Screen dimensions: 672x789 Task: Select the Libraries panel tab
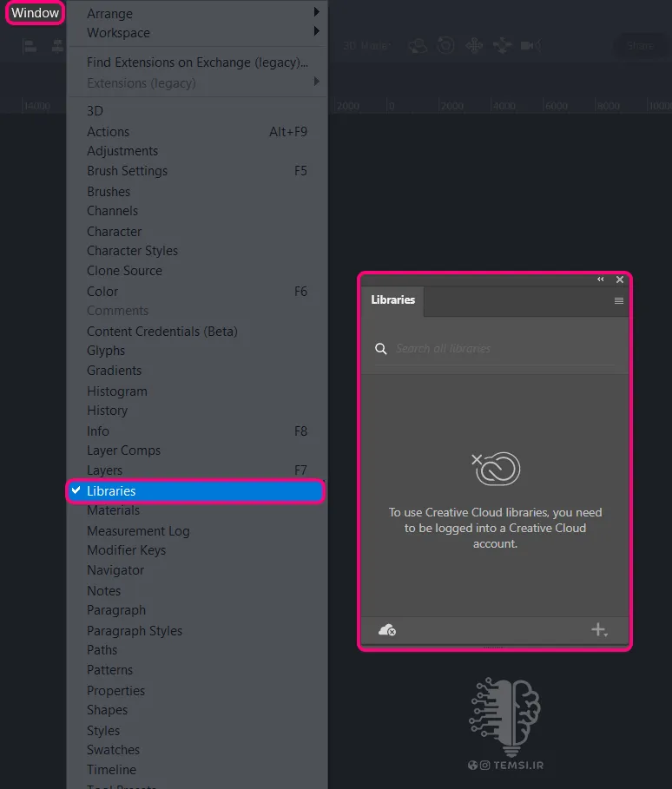392,300
